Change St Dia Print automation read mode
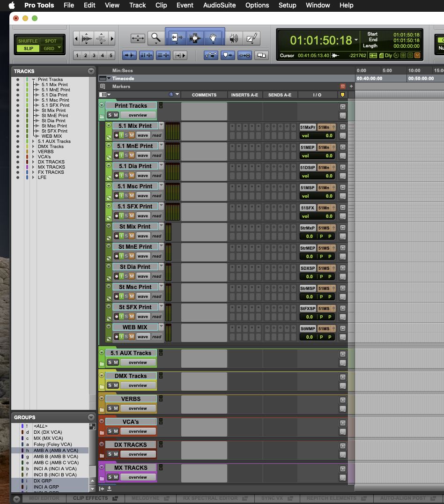Screen dimensions: 444x504 (157, 276)
